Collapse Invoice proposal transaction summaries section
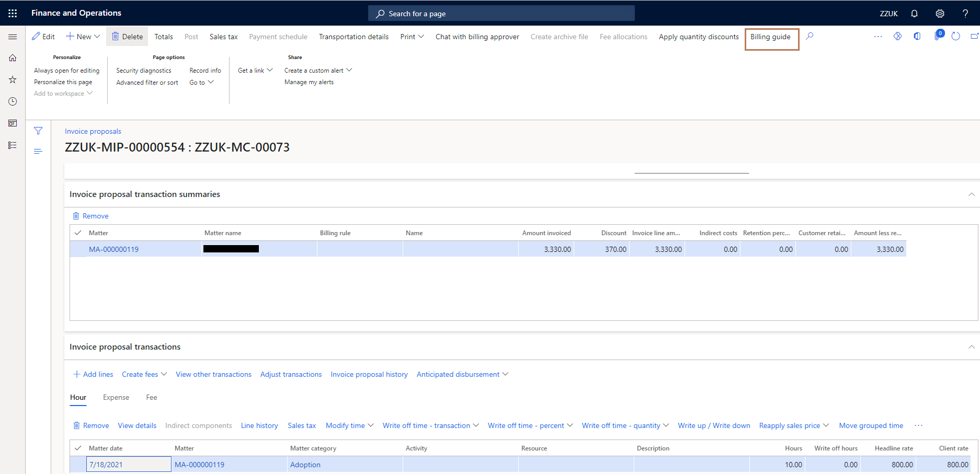The image size is (980, 474). tap(971, 194)
